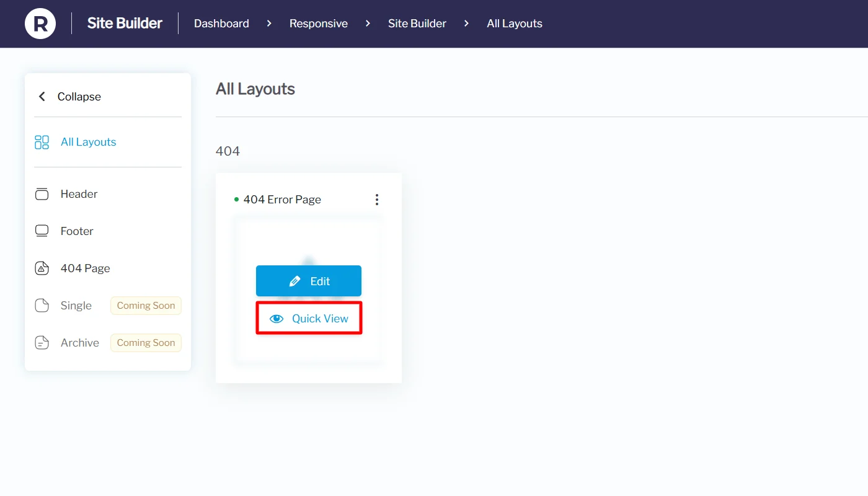This screenshot has width=868, height=496.
Task: Open the three-dot menu on 404 Error Page card
Action: tap(376, 200)
